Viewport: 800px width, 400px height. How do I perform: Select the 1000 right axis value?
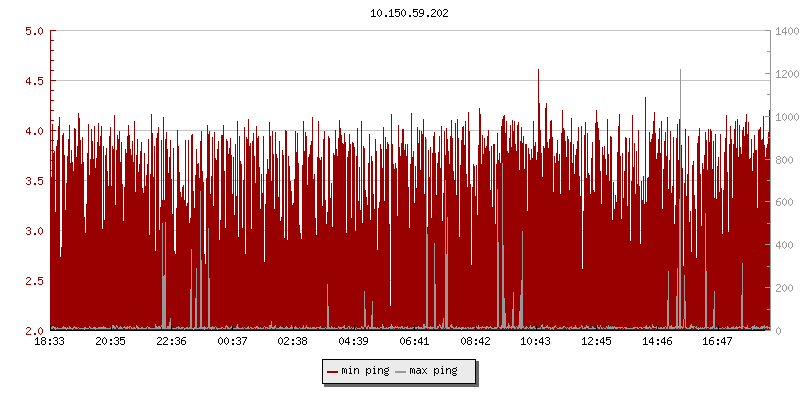[x=786, y=117]
